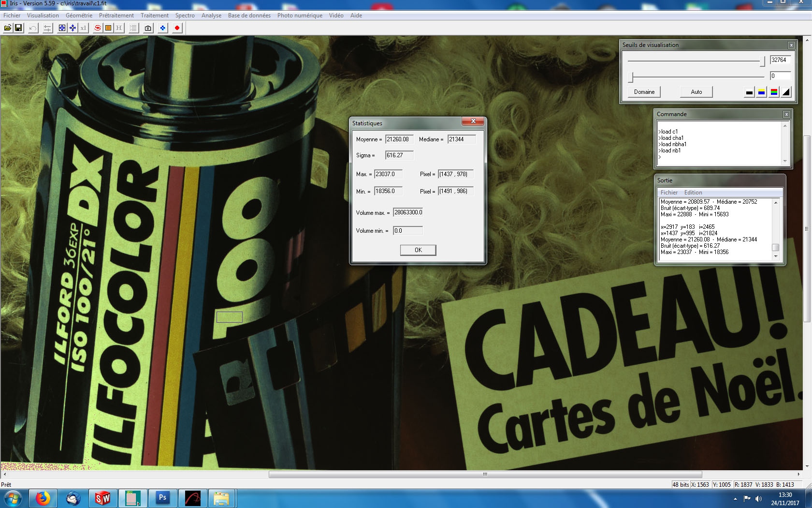The height and width of the screenshot is (508, 812).
Task: Select the red-green-blue palette icon
Action: point(774,92)
